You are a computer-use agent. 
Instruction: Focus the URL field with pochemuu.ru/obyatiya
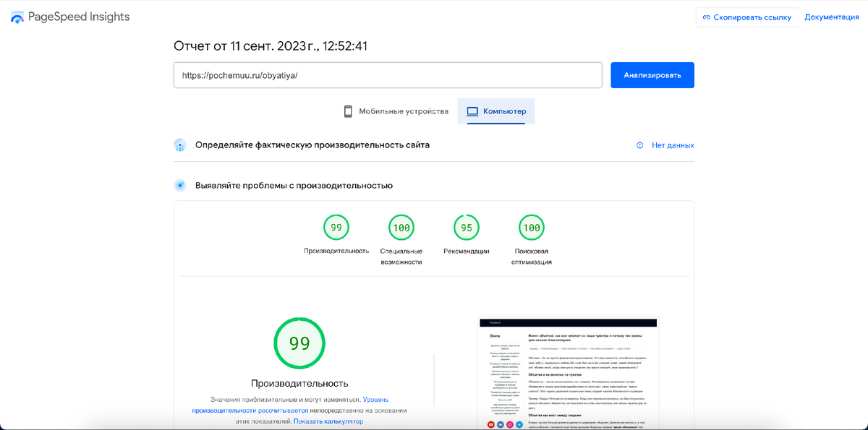388,75
